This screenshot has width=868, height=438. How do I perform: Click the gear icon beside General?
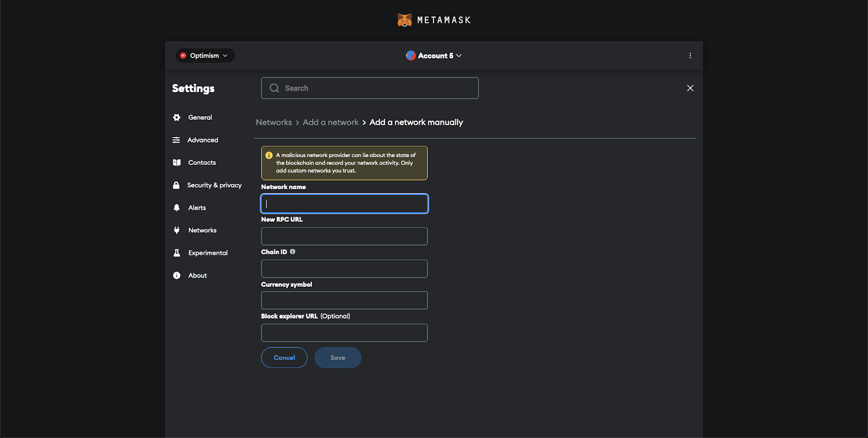pos(176,117)
